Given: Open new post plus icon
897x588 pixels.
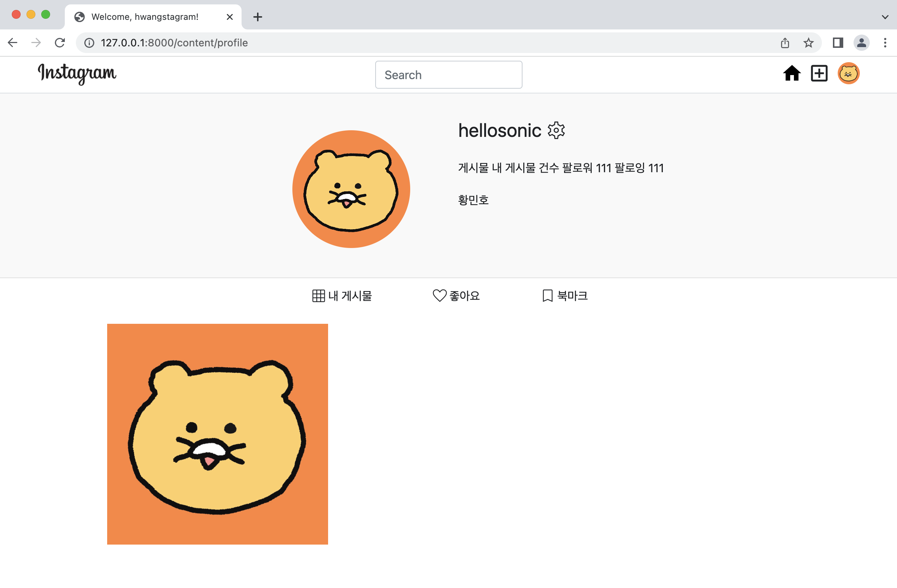Looking at the screenshot, I should point(819,74).
